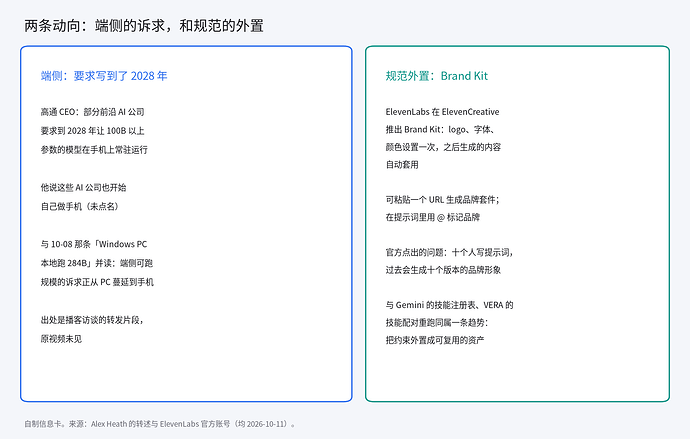Select heading '规范外置:Brand Kit'
The height and width of the screenshot is (439, 690).
437,76
